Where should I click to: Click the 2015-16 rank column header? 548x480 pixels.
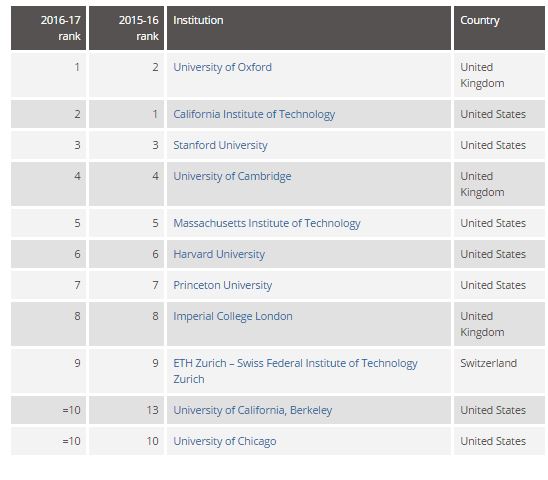pos(127,28)
